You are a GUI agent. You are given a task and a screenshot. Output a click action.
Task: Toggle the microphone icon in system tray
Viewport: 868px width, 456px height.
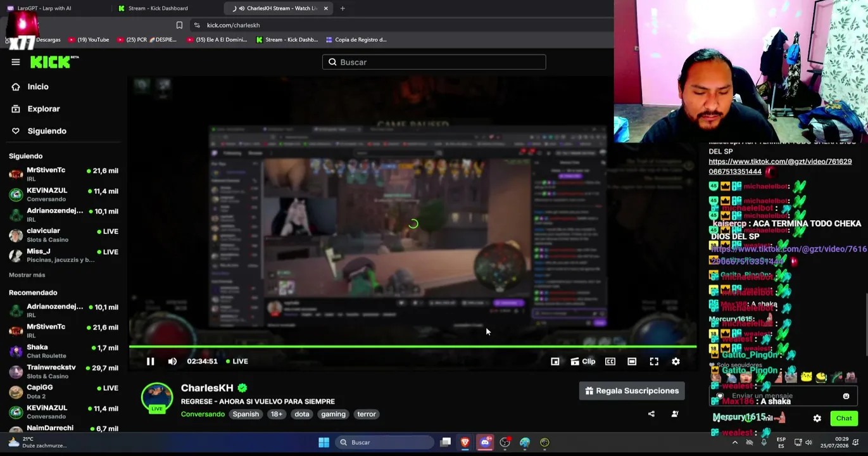click(764, 443)
